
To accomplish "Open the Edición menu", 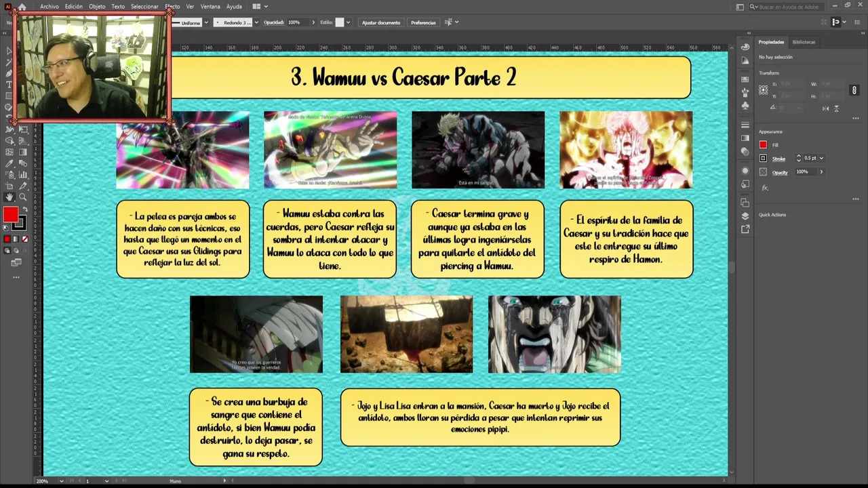I will point(74,6).
